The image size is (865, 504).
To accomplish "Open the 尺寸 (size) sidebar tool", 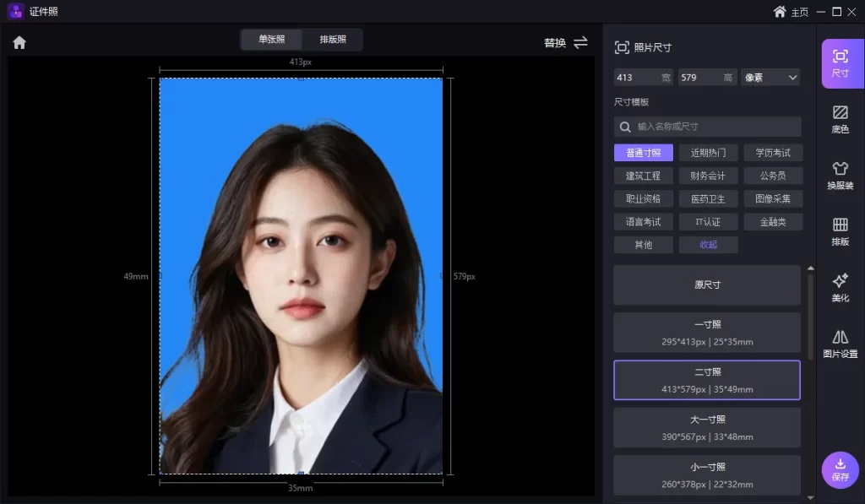I will pos(840,63).
